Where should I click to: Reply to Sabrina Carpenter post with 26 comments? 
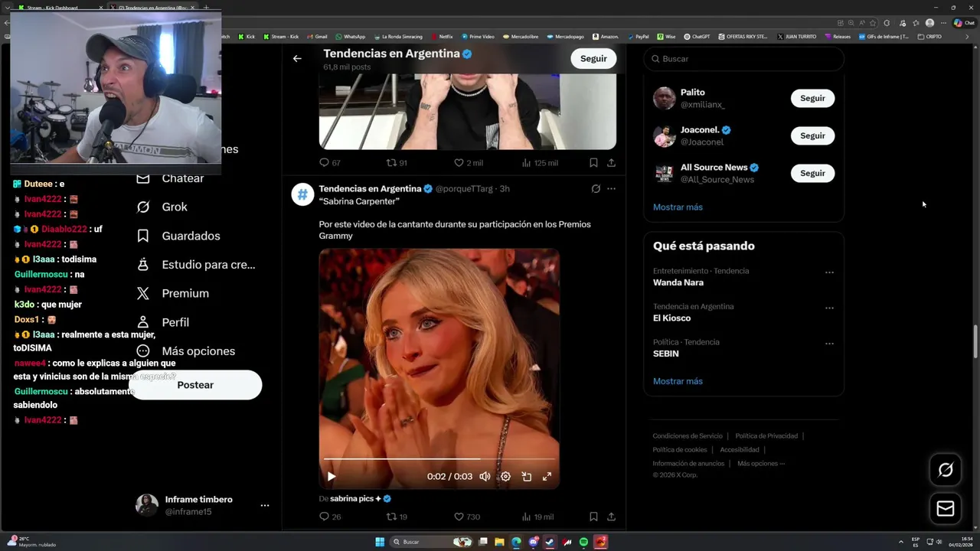click(x=330, y=517)
